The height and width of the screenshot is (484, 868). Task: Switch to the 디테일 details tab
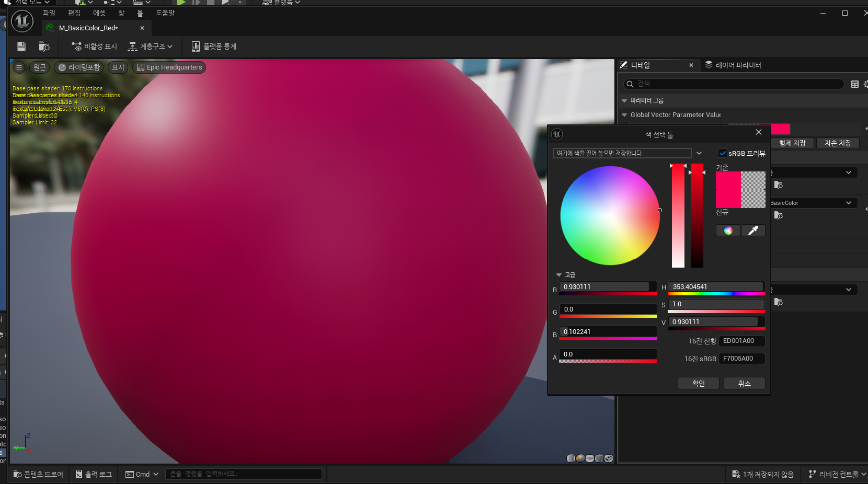[641, 65]
